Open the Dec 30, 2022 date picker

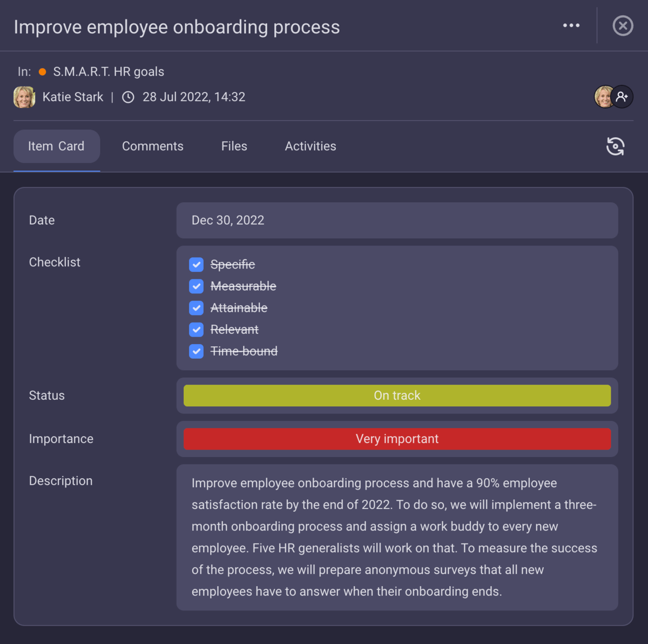point(397,220)
